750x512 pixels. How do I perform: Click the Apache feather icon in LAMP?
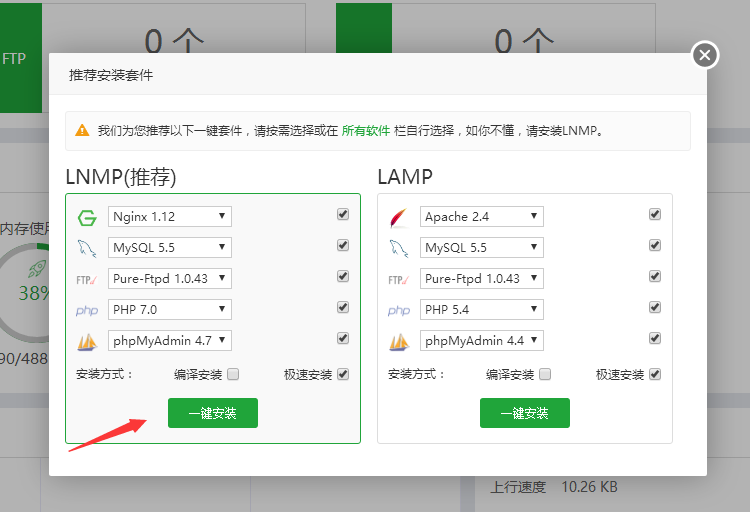point(399,218)
